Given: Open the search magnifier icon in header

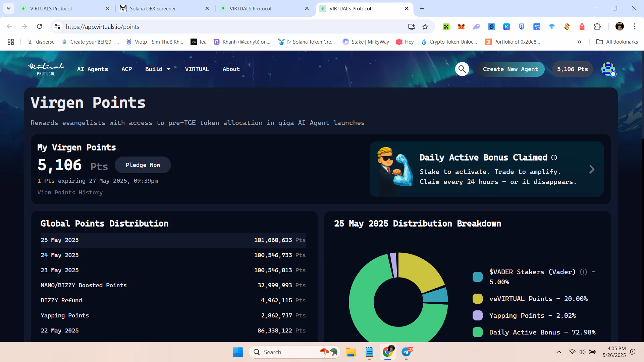Looking at the screenshot, I should click(x=462, y=69).
